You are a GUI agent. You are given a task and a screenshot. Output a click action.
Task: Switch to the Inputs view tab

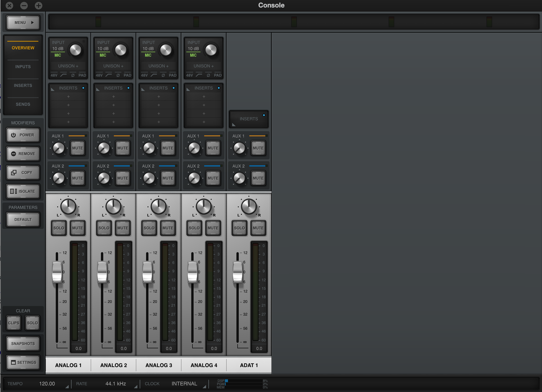click(23, 67)
